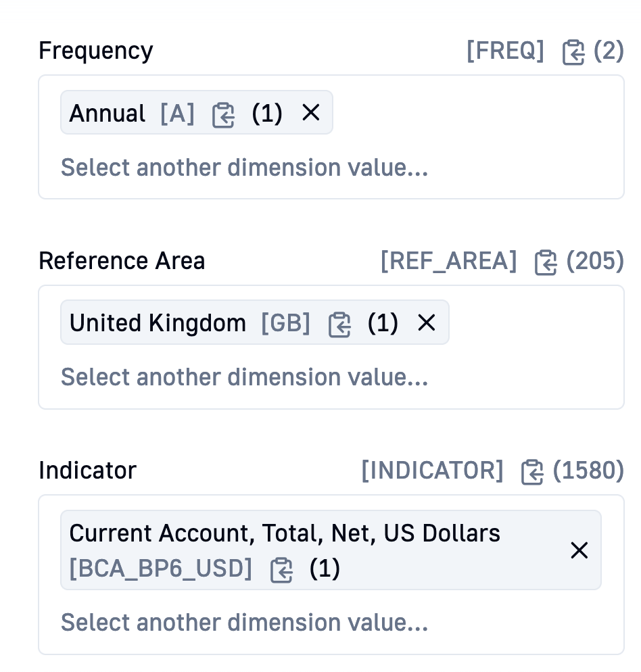Click the [REF_AREA] code text
Viewport: 641px width, 672px height.
(449, 260)
